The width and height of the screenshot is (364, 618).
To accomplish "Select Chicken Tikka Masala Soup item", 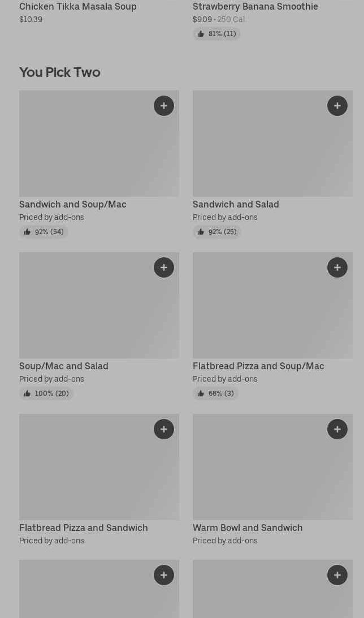I will pyautogui.click(x=78, y=6).
